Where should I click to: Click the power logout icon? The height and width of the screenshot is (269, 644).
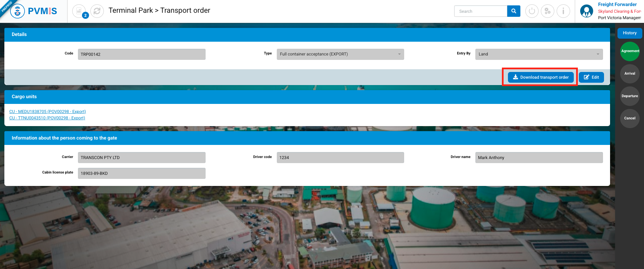[532, 11]
